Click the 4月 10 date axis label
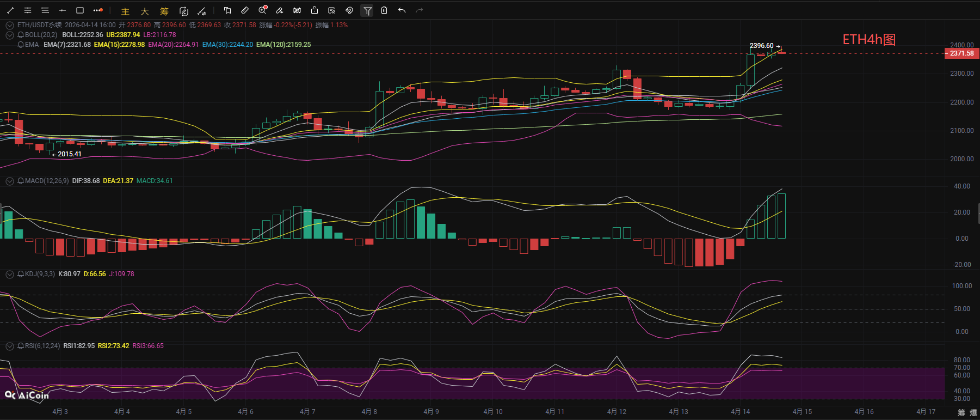Viewport: 980px width, 420px height. click(x=493, y=412)
